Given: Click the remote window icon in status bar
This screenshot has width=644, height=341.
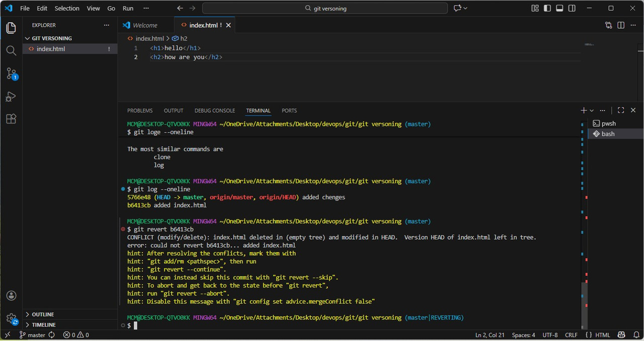Looking at the screenshot, I should point(8,335).
